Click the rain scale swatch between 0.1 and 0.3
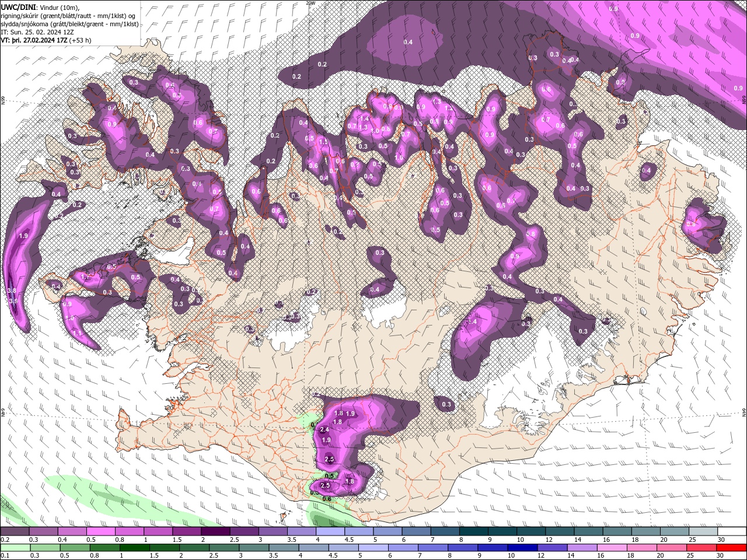This screenshot has height=560, width=747. point(16,548)
